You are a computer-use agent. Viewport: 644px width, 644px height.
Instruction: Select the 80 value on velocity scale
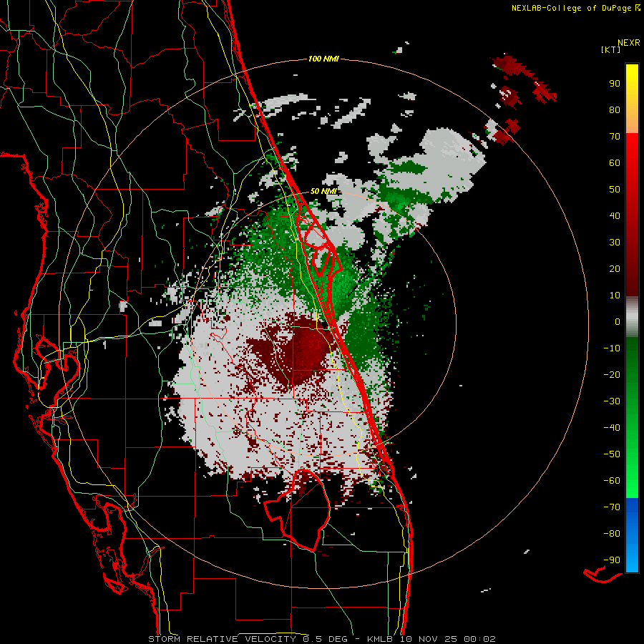[x=615, y=110]
